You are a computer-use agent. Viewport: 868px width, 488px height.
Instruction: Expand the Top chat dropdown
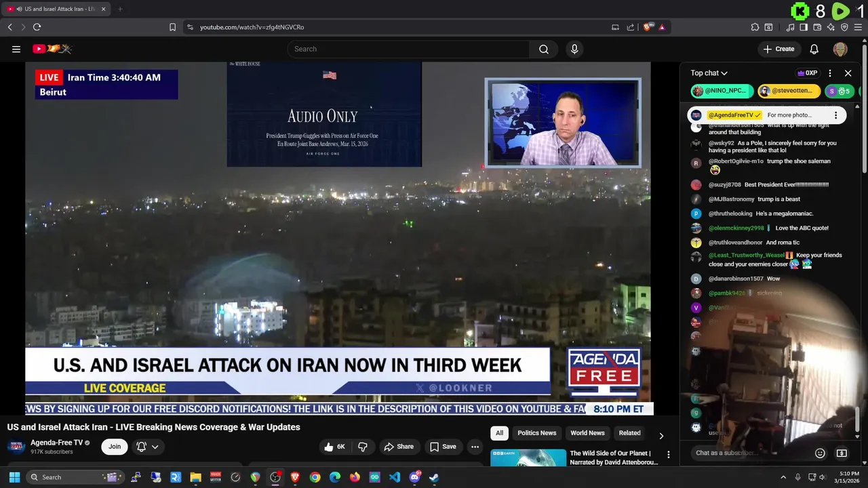coord(709,73)
